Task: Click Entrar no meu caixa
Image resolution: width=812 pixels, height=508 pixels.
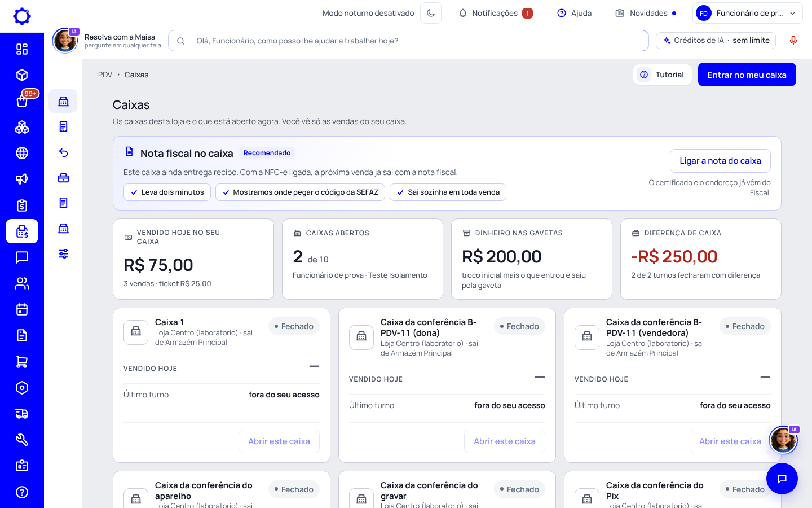Action: click(x=747, y=75)
